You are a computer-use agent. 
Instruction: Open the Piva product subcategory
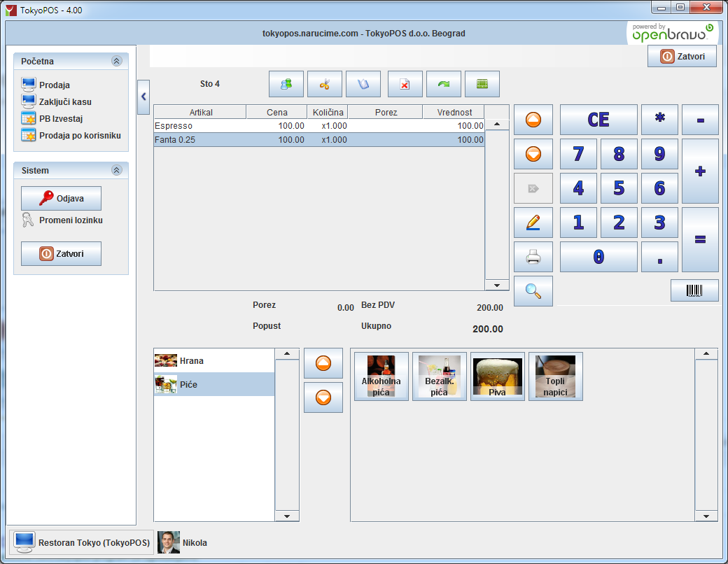[497, 376]
